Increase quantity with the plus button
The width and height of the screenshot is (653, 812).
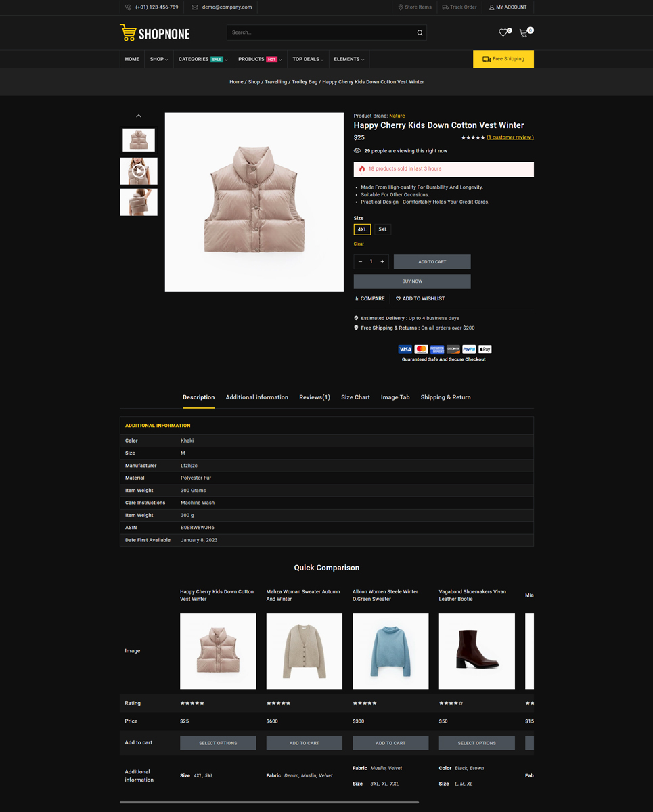(x=382, y=261)
